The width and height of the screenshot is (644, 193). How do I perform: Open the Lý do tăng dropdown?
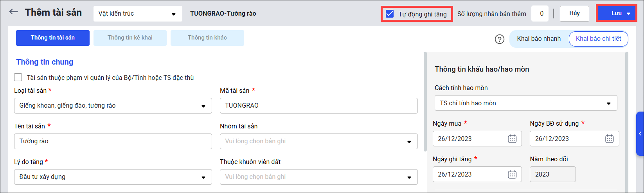click(x=113, y=177)
